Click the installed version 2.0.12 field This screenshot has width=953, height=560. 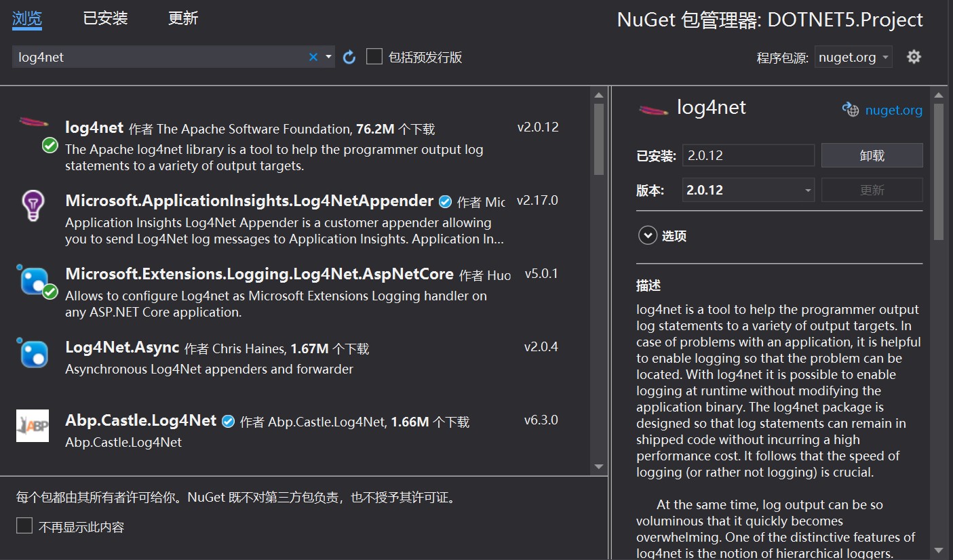coord(748,155)
